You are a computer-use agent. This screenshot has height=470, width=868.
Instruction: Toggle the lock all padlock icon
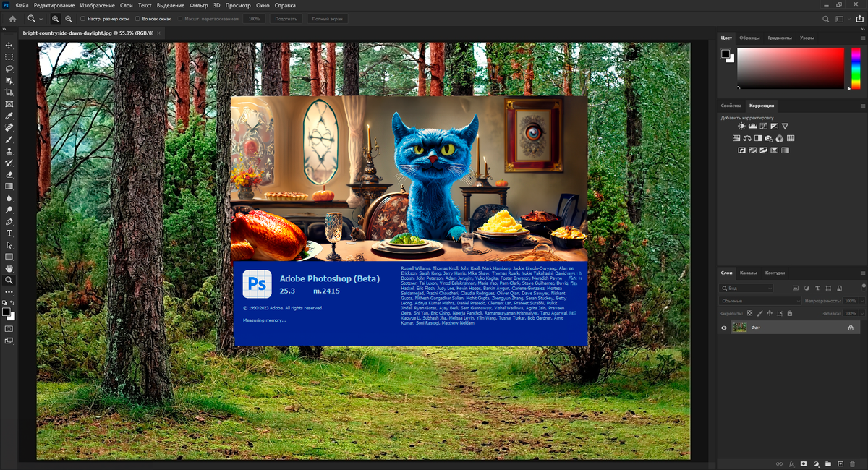pos(789,313)
